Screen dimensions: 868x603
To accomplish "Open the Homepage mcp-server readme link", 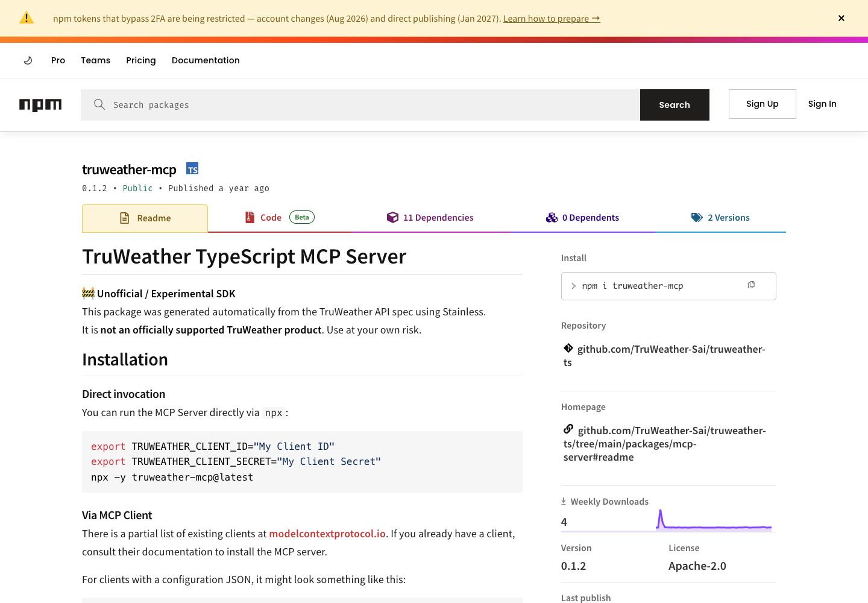I will pos(665,443).
